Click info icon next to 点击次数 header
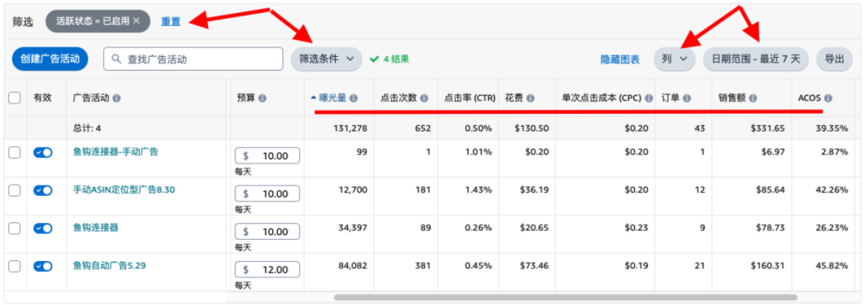 [424, 99]
